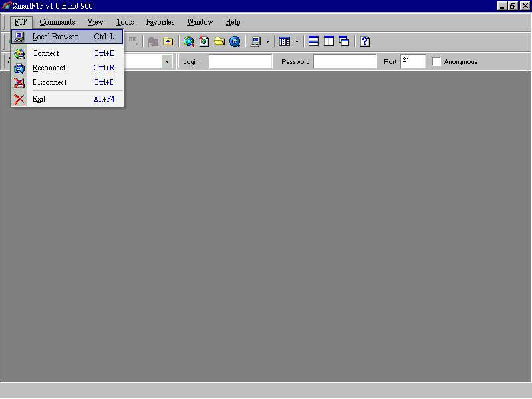Click the grayed A10 toolbar icon
The height and width of the screenshot is (399, 532).
[132, 41]
